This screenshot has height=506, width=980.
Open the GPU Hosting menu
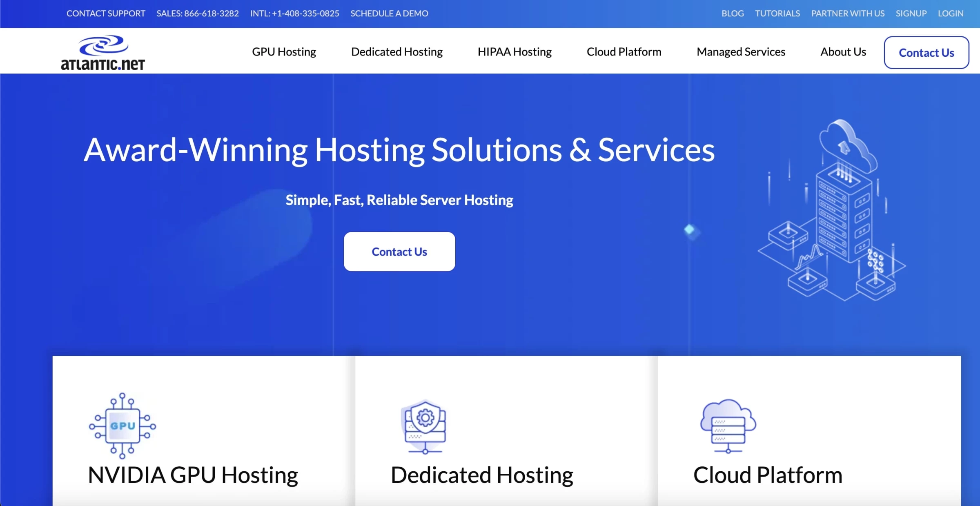284,52
